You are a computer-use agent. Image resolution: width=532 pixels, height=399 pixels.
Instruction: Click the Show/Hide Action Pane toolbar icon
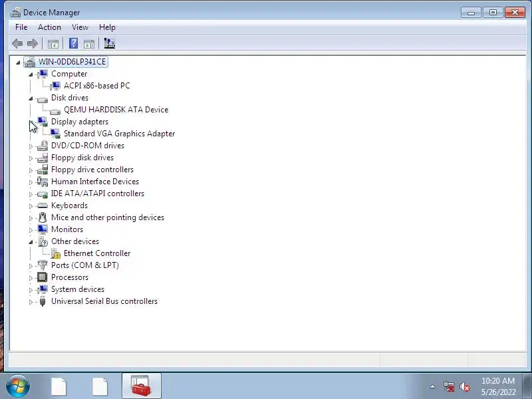pos(89,44)
